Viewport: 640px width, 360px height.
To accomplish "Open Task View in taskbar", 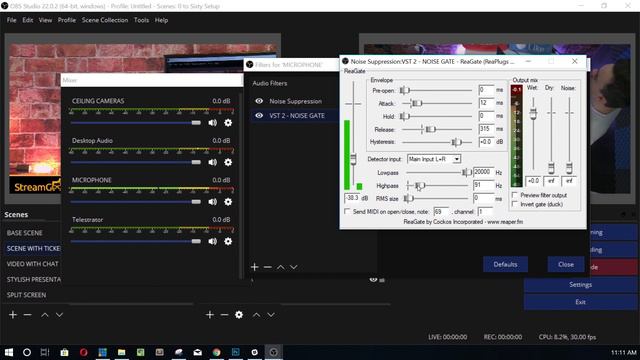I will coord(45,352).
